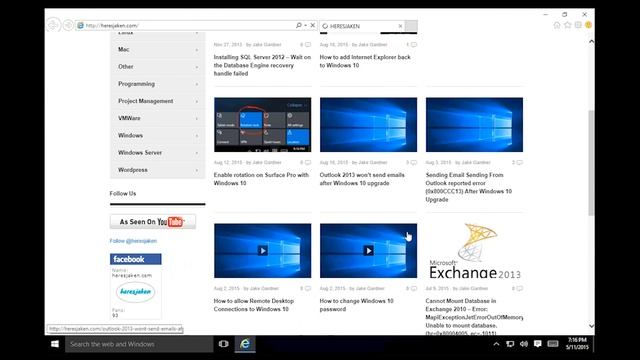The image size is (640, 360).
Task: Expand the Windows category arrow
Action: click(197, 136)
